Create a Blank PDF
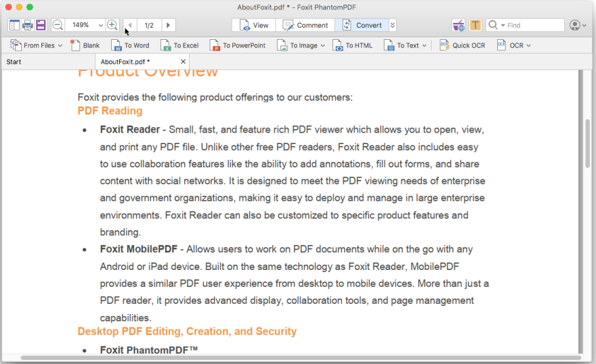The height and width of the screenshot is (364, 596). 85,45
